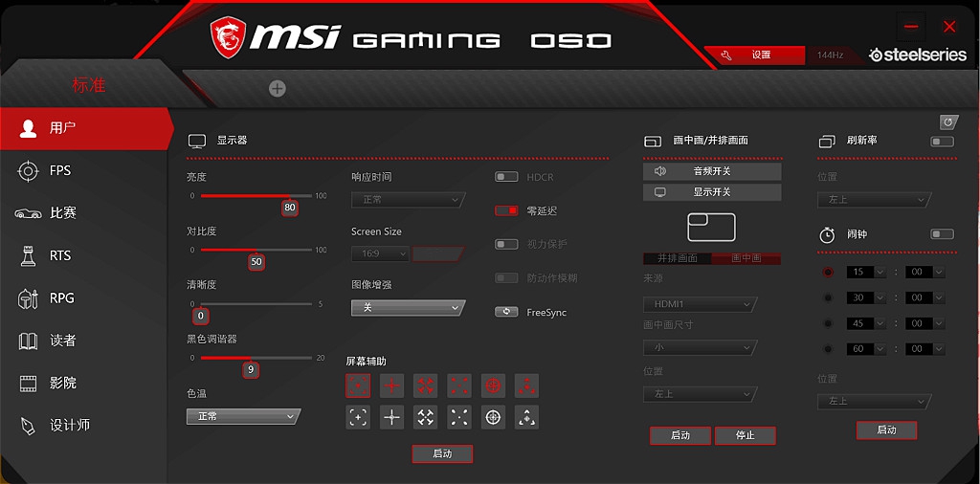Select the red plus-shaped crosshair

click(391, 385)
